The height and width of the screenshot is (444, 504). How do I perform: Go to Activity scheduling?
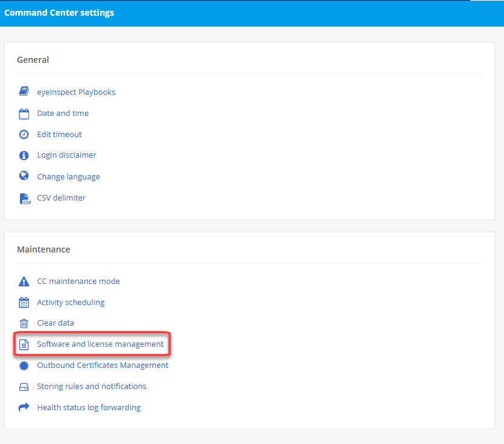pyautogui.click(x=71, y=303)
